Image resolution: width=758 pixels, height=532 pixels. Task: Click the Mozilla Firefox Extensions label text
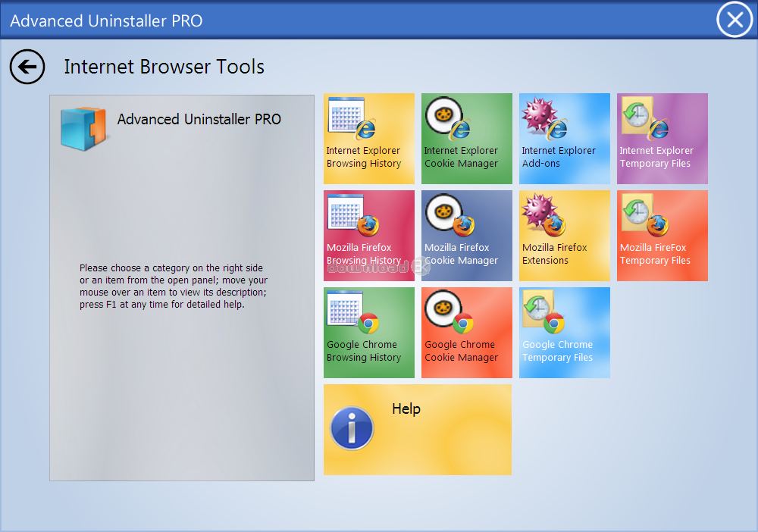pyautogui.click(x=555, y=254)
